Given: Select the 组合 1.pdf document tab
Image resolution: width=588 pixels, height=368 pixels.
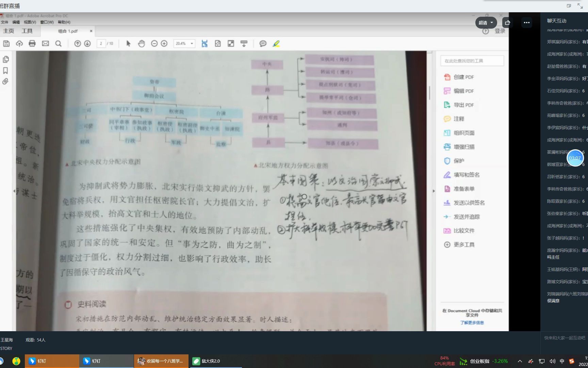Looking at the screenshot, I should [x=68, y=31].
